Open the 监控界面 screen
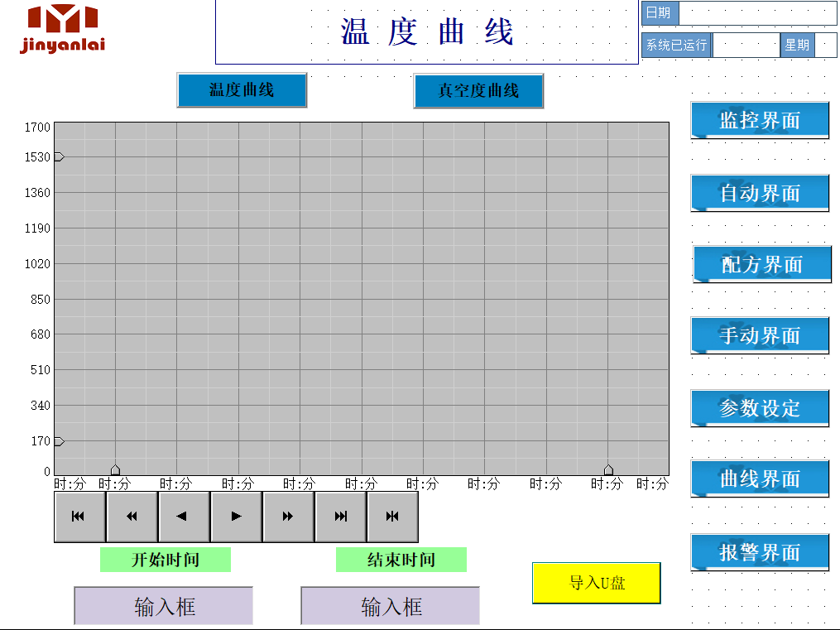Screen dimensions: 840x630 pyautogui.click(x=760, y=120)
